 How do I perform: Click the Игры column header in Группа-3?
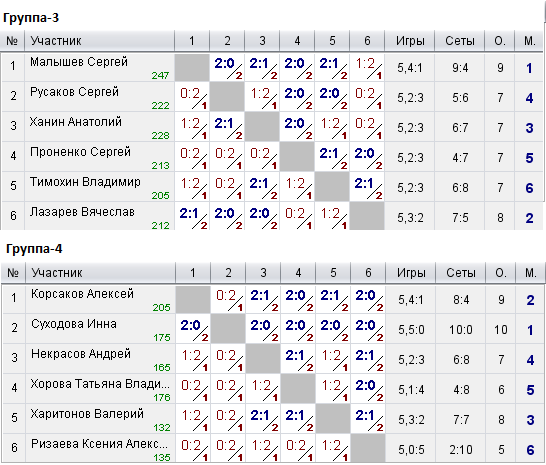pyautogui.click(x=410, y=41)
